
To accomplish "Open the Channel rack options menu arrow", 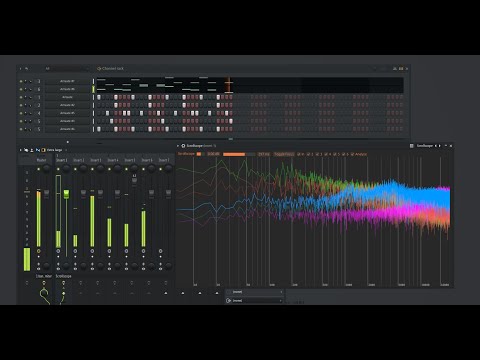I will click(20, 69).
